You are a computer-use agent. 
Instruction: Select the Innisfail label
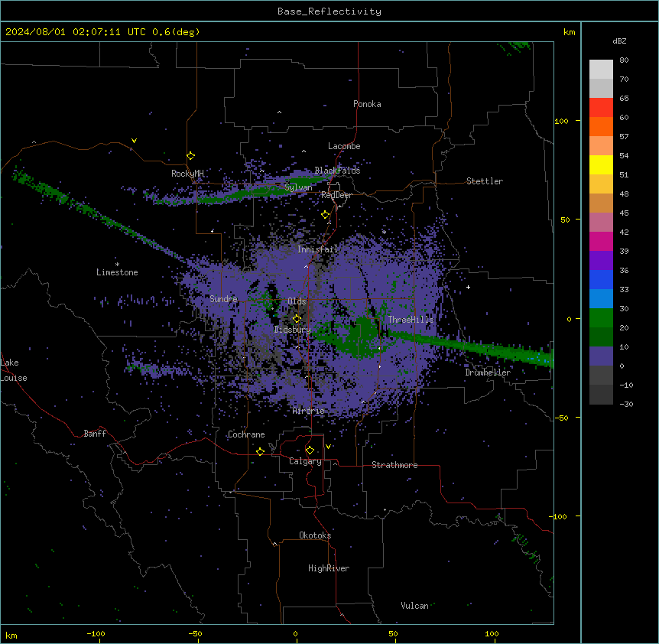pyautogui.click(x=317, y=249)
